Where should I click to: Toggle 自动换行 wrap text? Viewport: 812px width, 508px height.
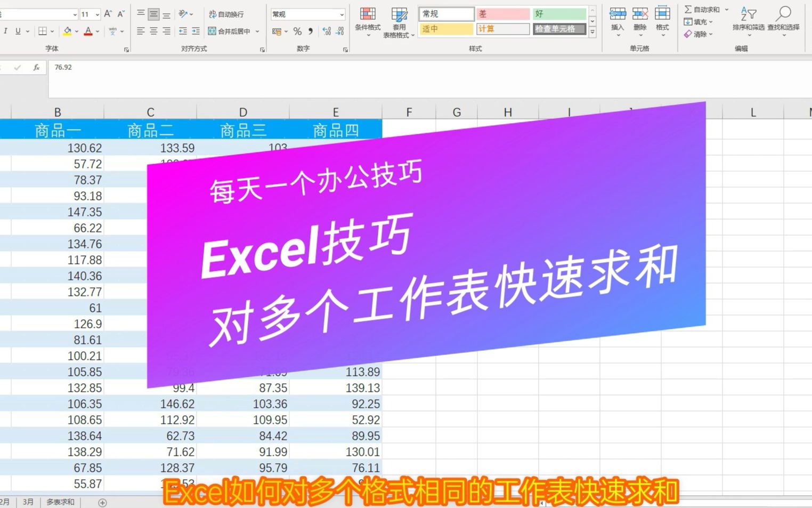(x=226, y=14)
